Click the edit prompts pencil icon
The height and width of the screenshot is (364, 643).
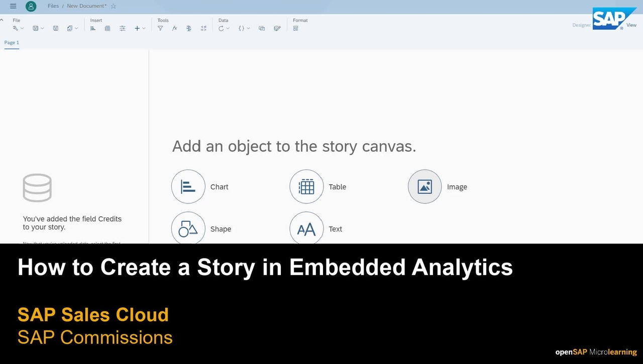(x=277, y=29)
